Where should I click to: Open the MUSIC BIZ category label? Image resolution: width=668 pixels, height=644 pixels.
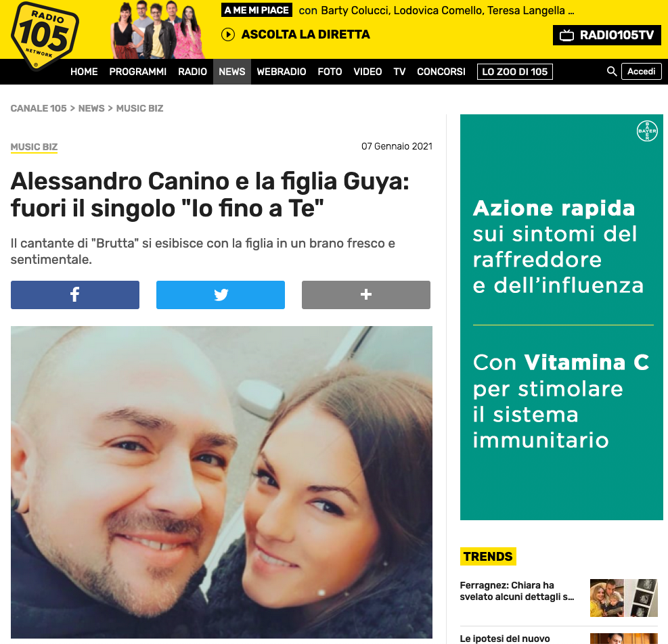tap(34, 147)
